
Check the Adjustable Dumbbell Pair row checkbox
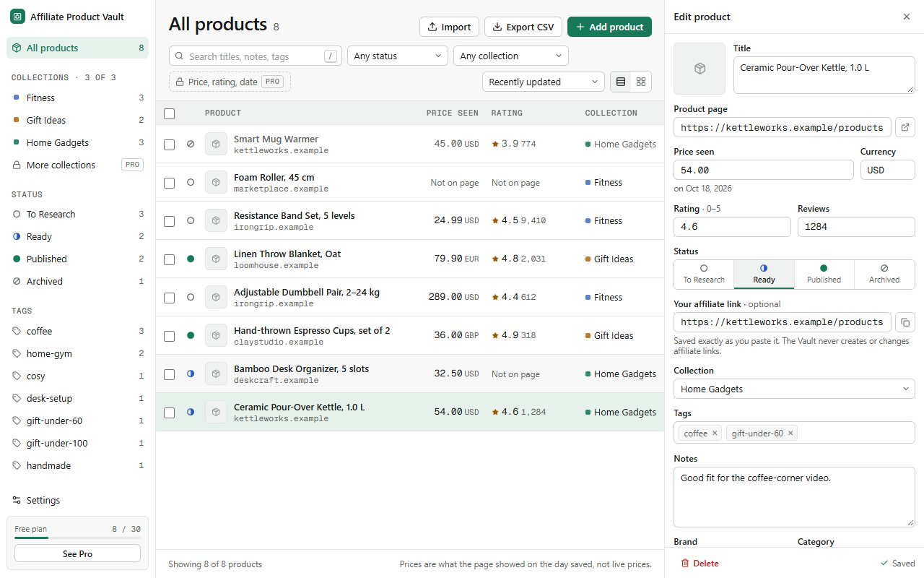(x=169, y=298)
